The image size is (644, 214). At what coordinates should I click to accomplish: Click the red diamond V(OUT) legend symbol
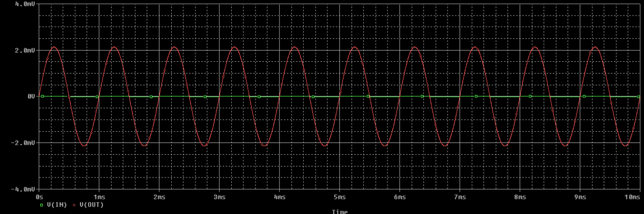click(74, 205)
